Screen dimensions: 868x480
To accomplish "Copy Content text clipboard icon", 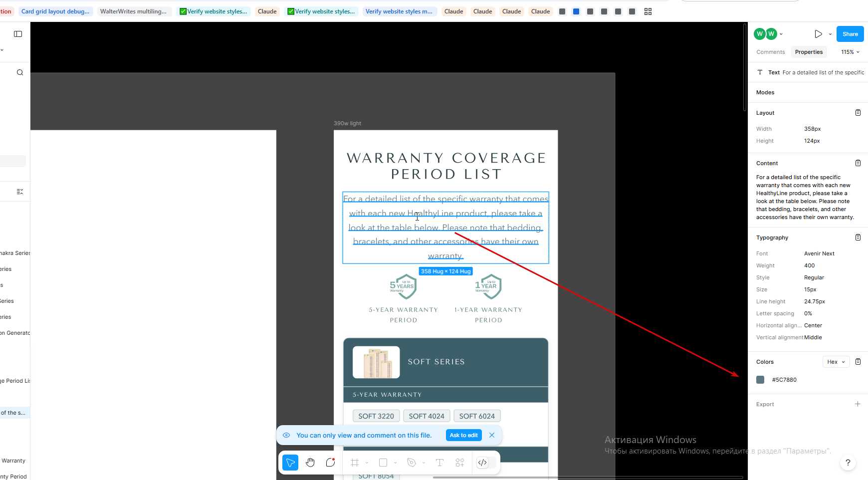I will pyautogui.click(x=858, y=163).
